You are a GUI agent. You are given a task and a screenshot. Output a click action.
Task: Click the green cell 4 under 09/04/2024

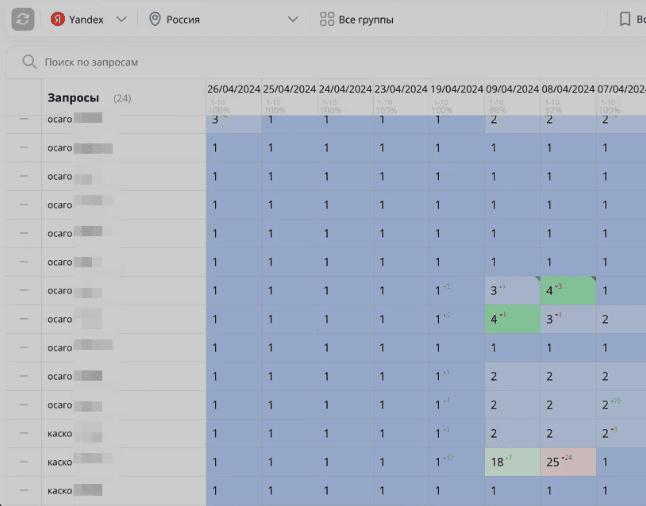512,320
